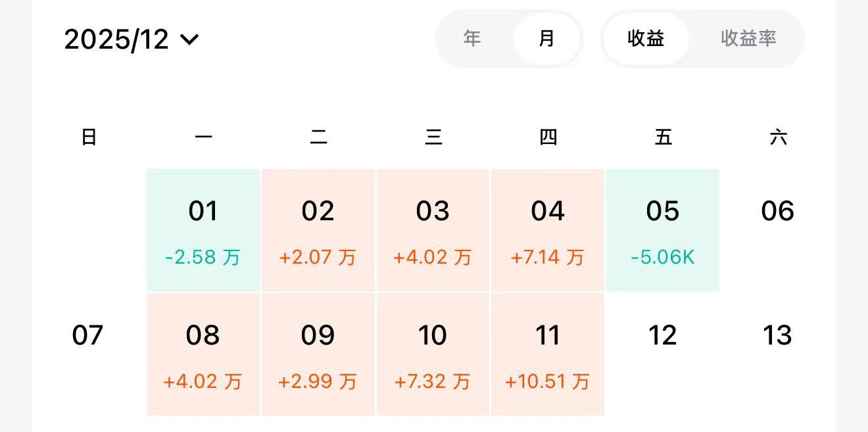Viewport: 868px width, 432px height.
Task: Open the 2025/12 month dropdown
Action: [x=132, y=39]
